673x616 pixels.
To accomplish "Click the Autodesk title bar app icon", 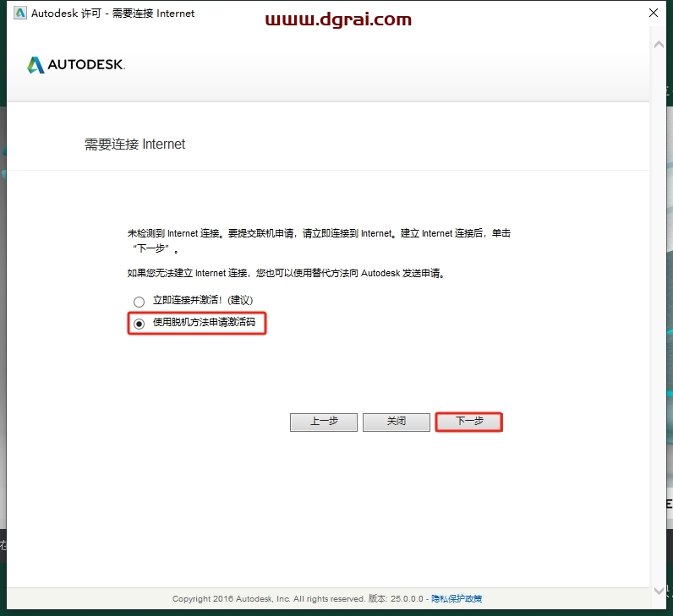I will 20,14.
